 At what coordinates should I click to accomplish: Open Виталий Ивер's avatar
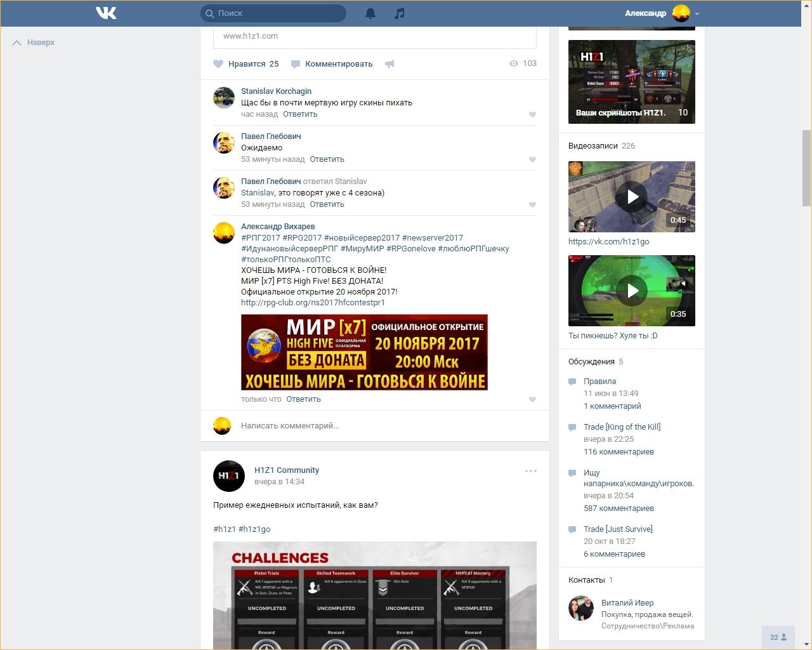click(580, 608)
